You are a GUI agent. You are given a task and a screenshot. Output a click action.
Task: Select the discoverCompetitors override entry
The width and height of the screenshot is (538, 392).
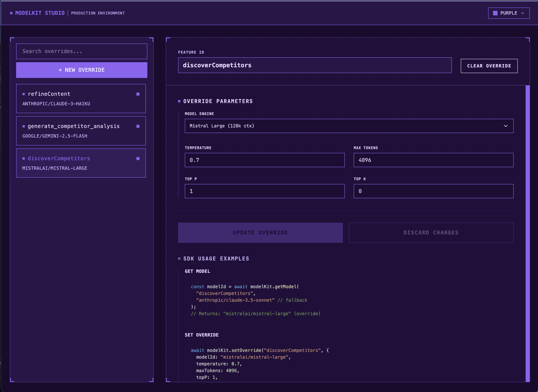coord(81,163)
